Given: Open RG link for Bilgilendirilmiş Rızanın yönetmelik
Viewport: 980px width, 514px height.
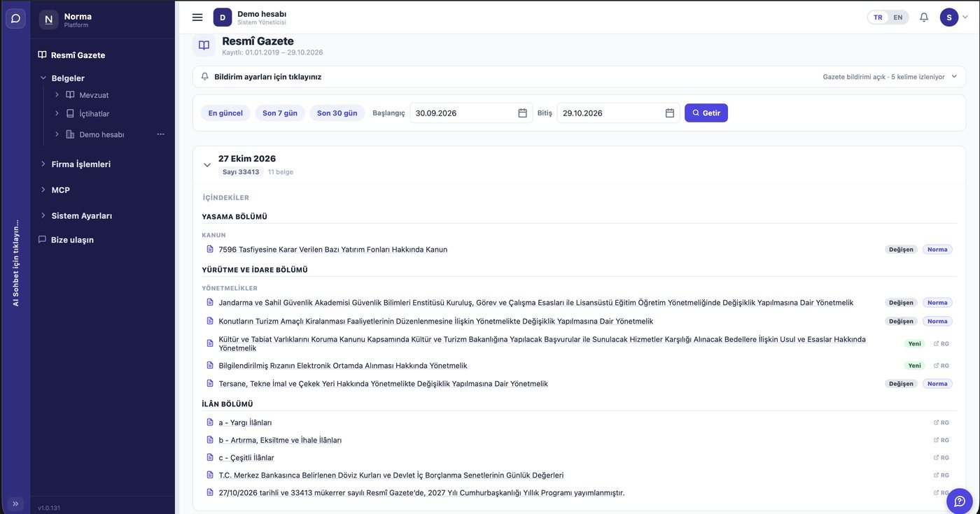Looking at the screenshot, I should coord(941,365).
